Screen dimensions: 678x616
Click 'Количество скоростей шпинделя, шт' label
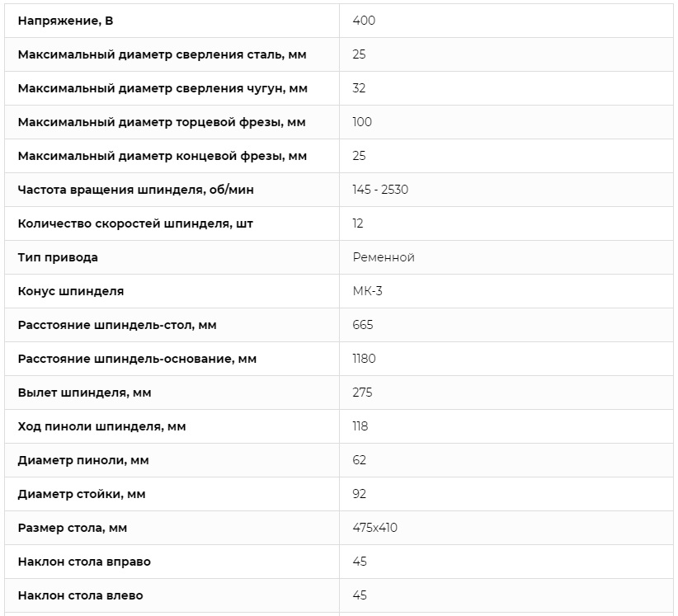click(x=135, y=224)
